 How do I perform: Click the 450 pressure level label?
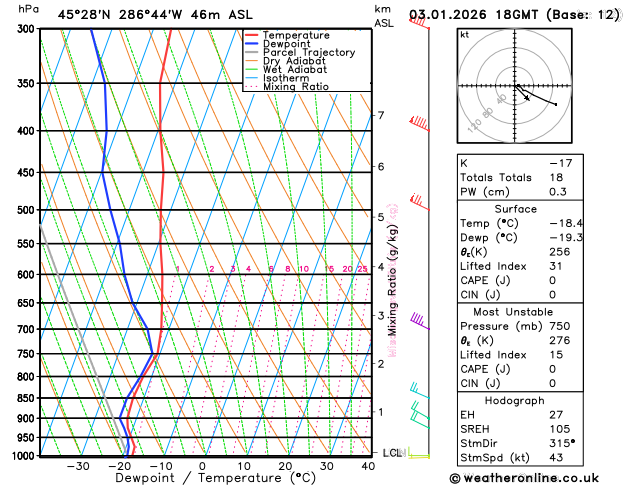coord(28,172)
